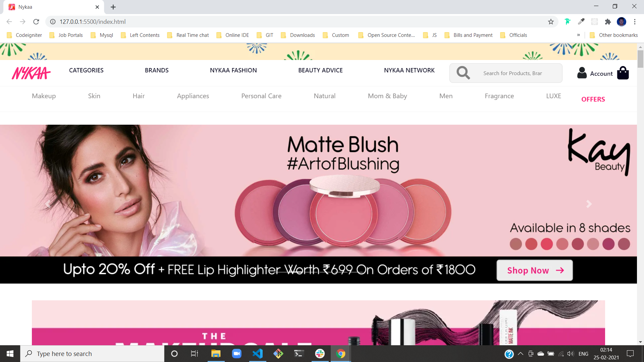Click the makeup sale banner thumbnail
The width and height of the screenshot is (644, 362).
click(318, 323)
